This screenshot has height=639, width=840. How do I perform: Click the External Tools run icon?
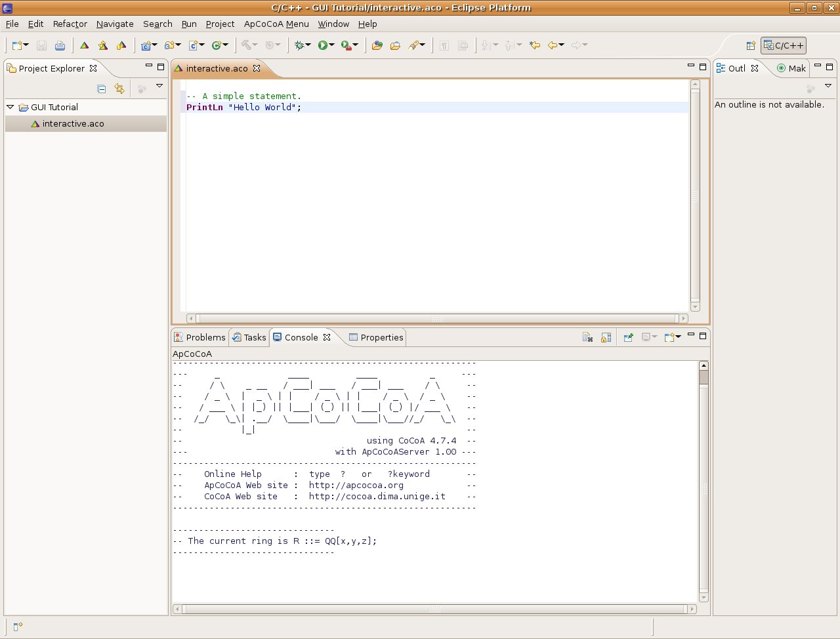(346, 45)
